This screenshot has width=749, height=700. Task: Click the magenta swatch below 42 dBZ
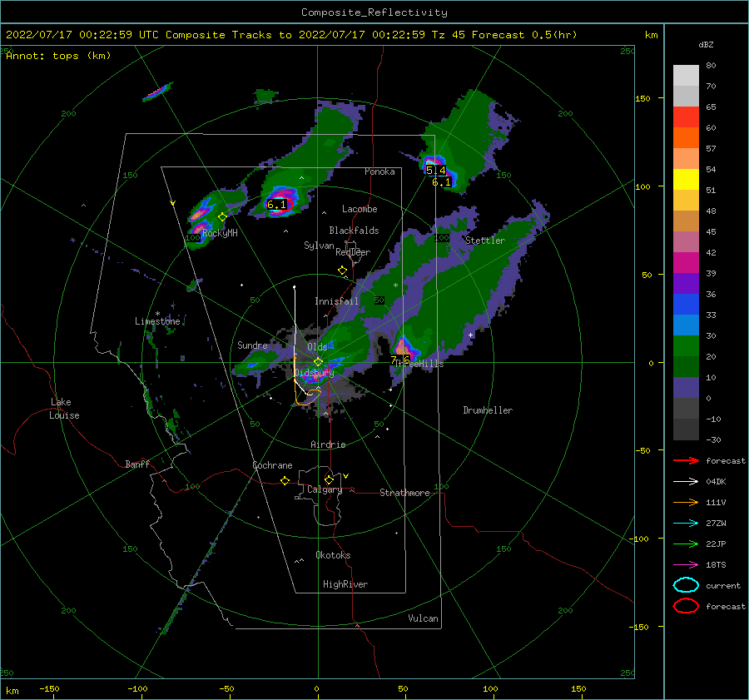tap(686, 263)
